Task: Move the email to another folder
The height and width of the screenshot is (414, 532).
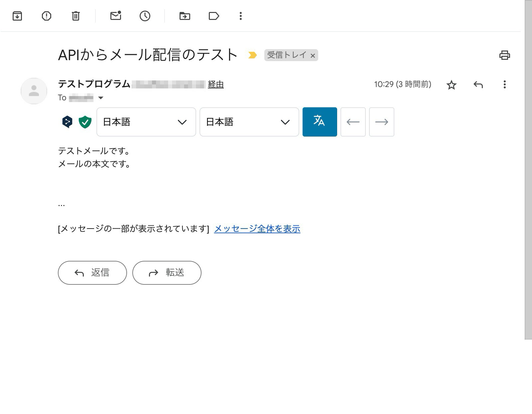Action: click(185, 16)
